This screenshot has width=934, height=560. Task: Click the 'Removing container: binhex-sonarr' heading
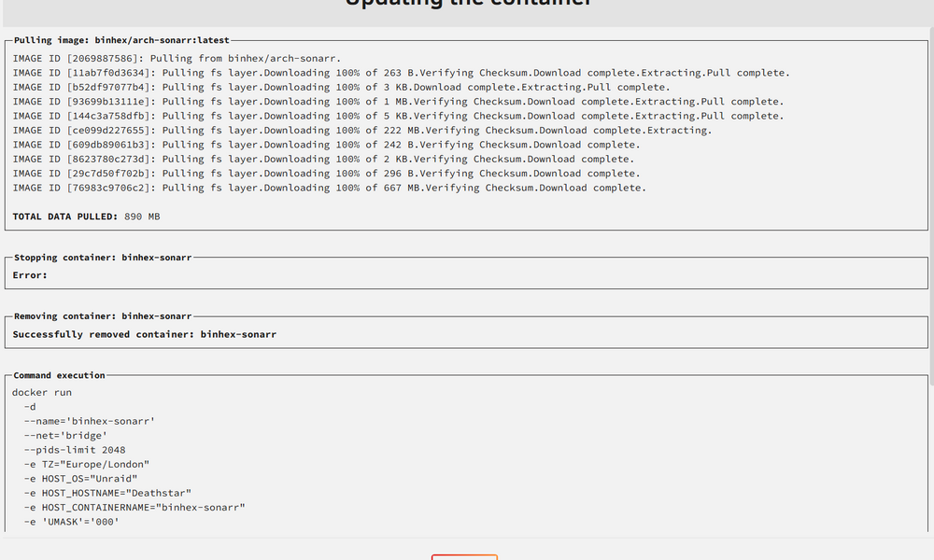click(103, 316)
